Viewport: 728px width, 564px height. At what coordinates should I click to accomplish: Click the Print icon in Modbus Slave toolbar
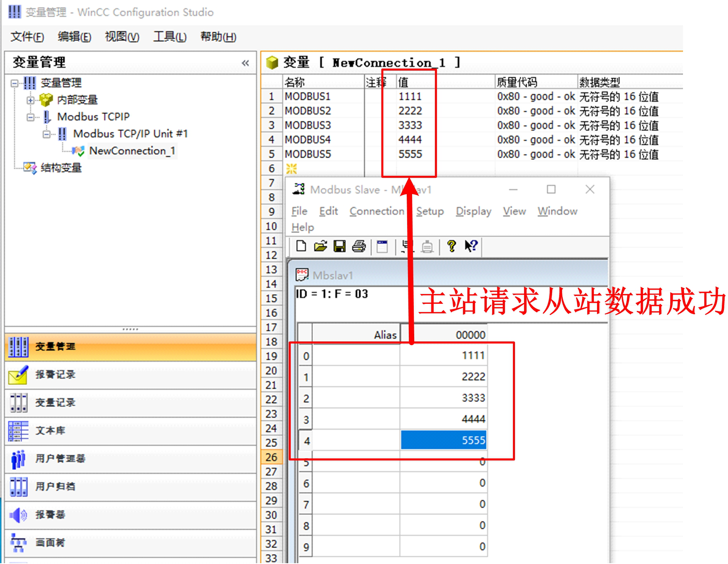click(359, 246)
